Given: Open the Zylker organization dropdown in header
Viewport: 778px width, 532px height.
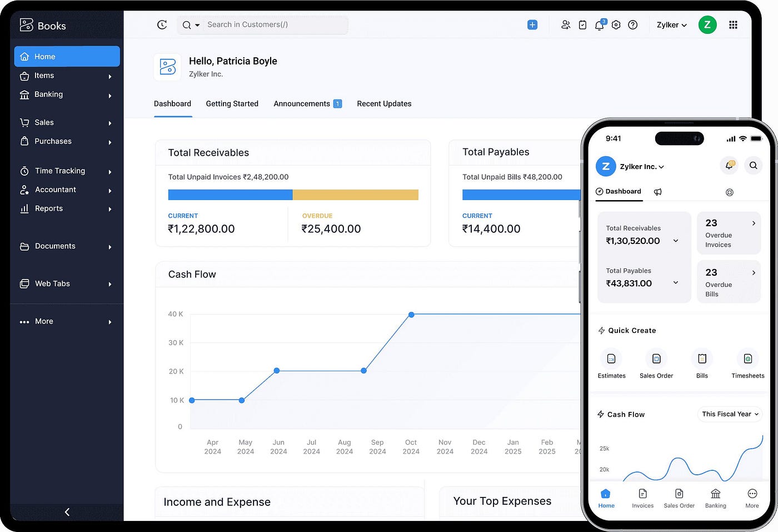Looking at the screenshot, I should tap(671, 25).
